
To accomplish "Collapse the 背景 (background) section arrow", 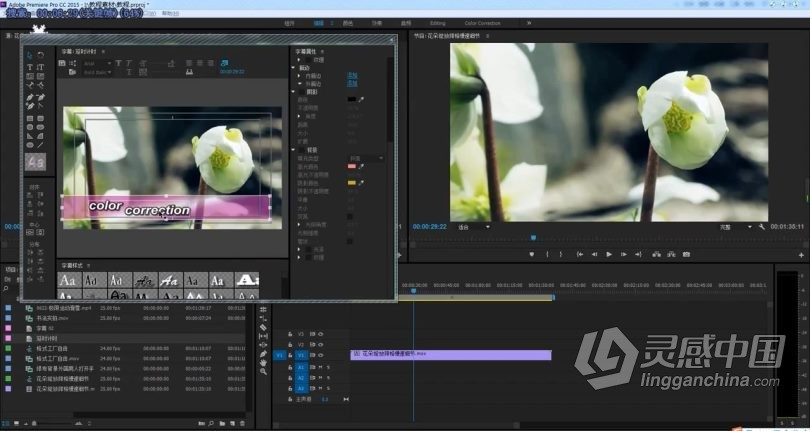I will (293, 150).
